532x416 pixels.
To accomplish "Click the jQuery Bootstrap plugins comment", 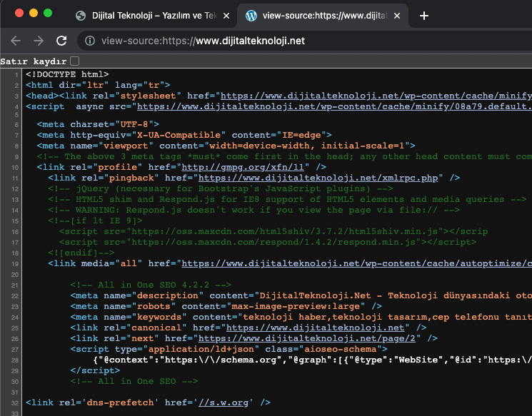I will [220, 188].
